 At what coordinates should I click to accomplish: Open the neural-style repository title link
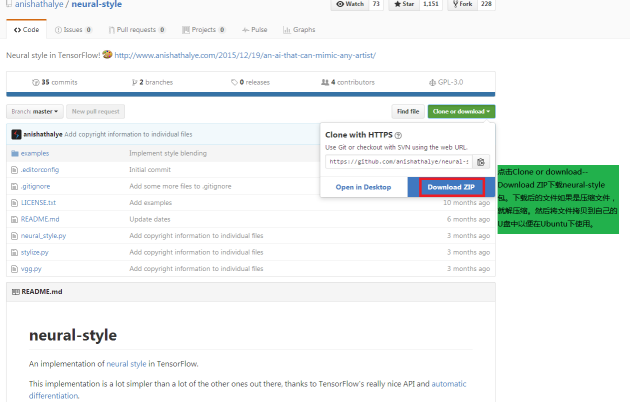(96, 4)
